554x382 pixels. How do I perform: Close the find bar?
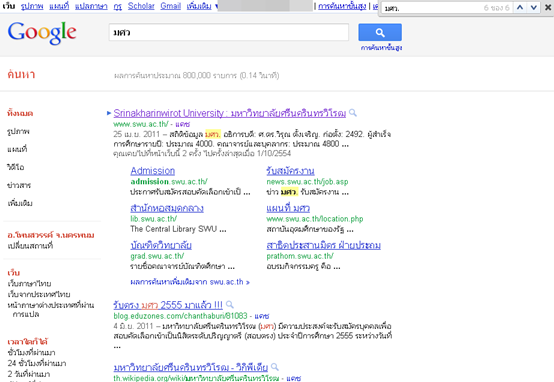click(548, 7)
